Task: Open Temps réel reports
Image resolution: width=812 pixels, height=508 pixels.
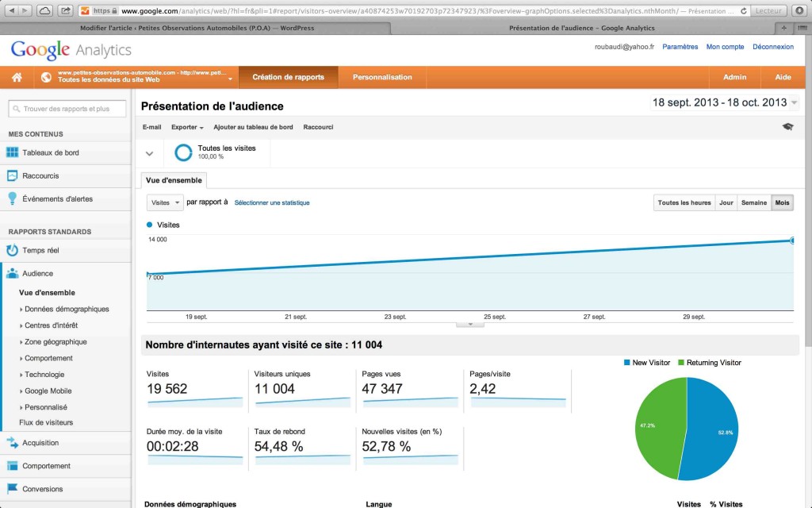Action: tap(40, 250)
